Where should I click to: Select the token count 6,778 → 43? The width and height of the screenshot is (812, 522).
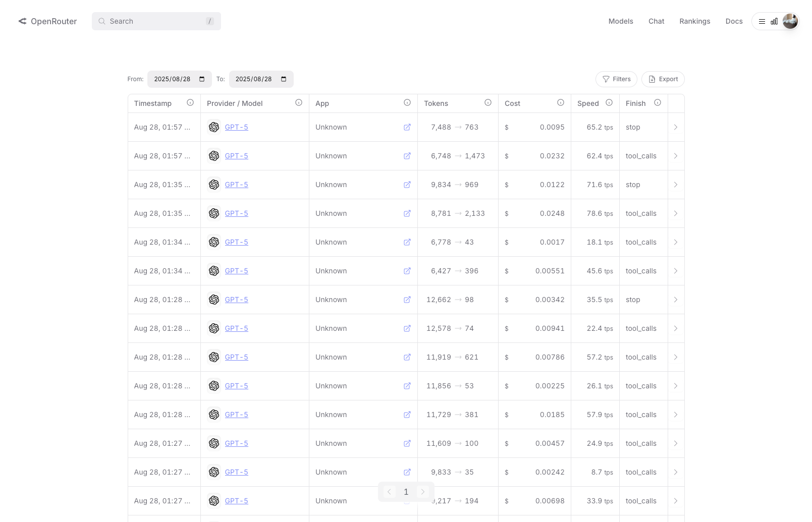(x=452, y=242)
